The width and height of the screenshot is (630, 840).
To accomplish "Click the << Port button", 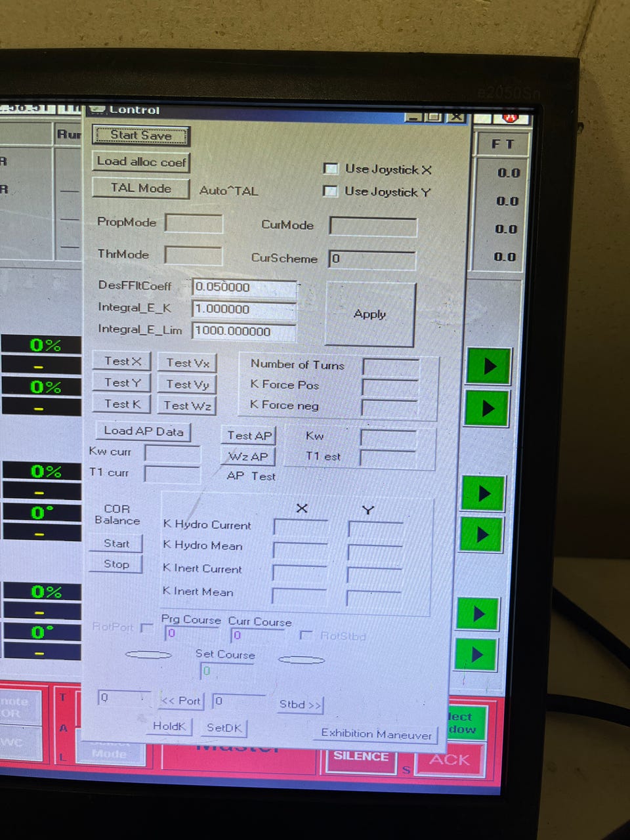I will pos(181,701).
